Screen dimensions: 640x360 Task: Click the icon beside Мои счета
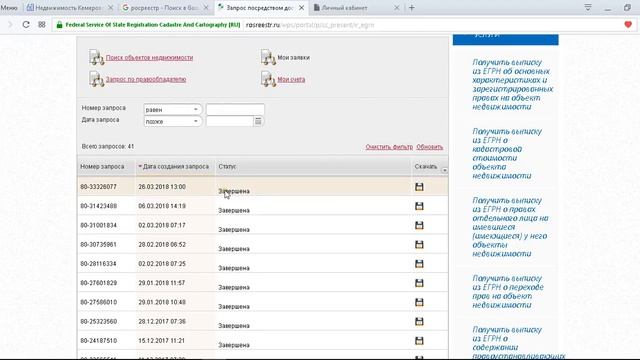[268, 79]
